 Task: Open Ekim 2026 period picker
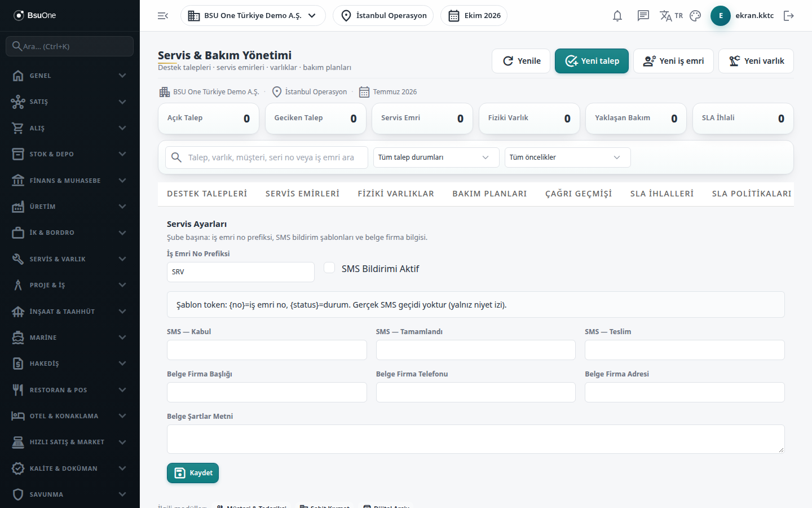coord(474,16)
